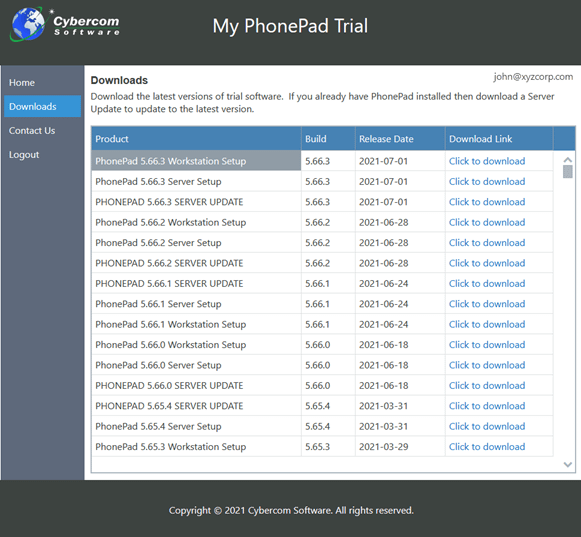Log out using the Logout item
Image resolution: width=581 pixels, height=537 pixels.
24,155
